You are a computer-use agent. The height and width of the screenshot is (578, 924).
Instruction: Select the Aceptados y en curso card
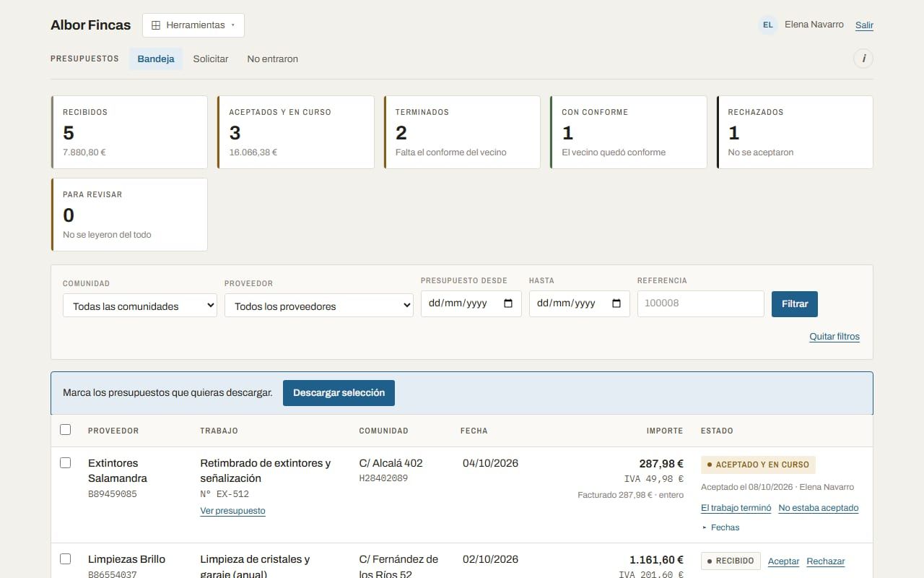tap(296, 132)
